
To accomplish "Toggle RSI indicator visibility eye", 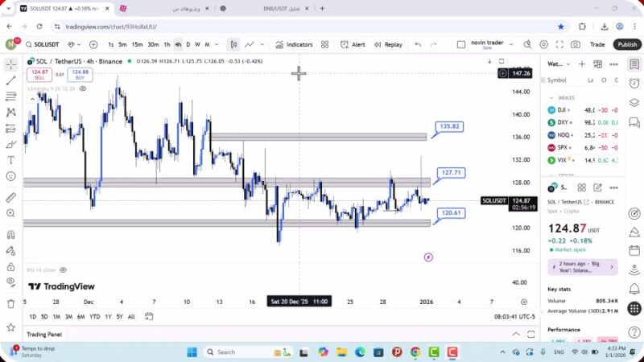I will click(63, 270).
